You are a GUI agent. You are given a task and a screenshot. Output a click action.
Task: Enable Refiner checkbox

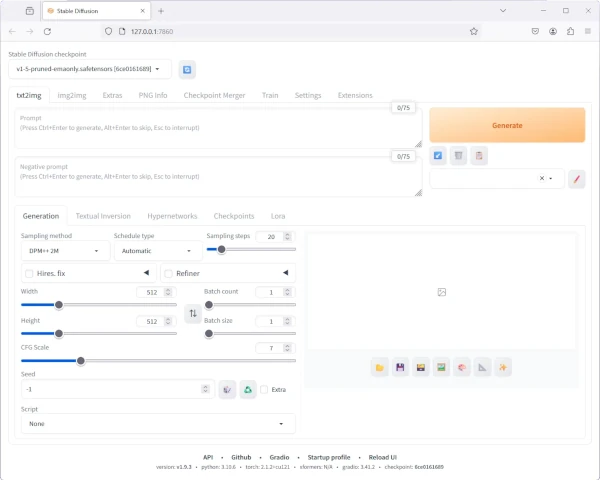pyautogui.click(x=168, y=274)
